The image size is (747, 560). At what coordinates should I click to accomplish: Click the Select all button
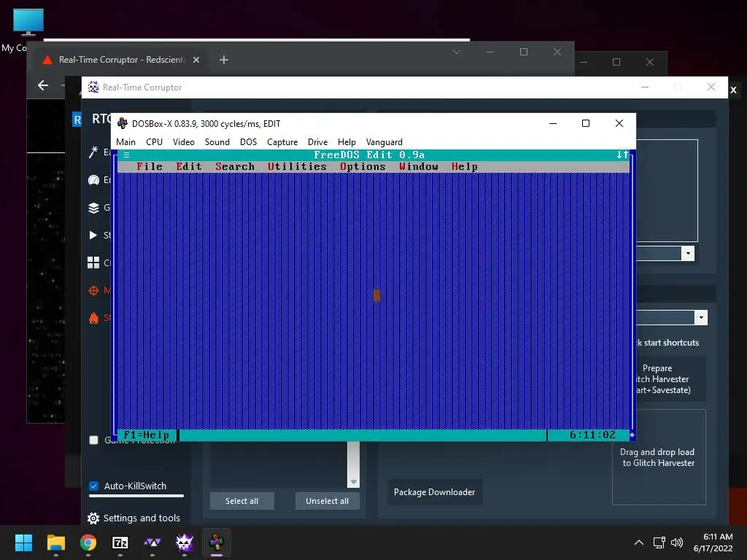[241, 501]
